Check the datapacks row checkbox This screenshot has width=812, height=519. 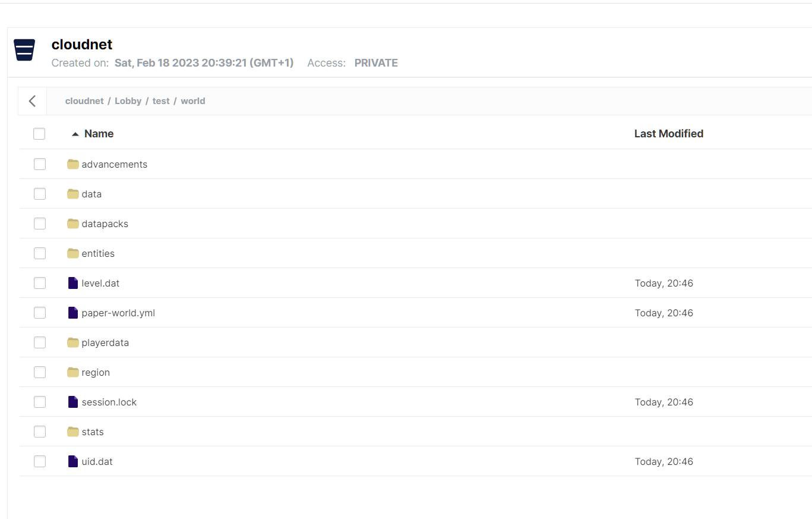pos(40,224)
